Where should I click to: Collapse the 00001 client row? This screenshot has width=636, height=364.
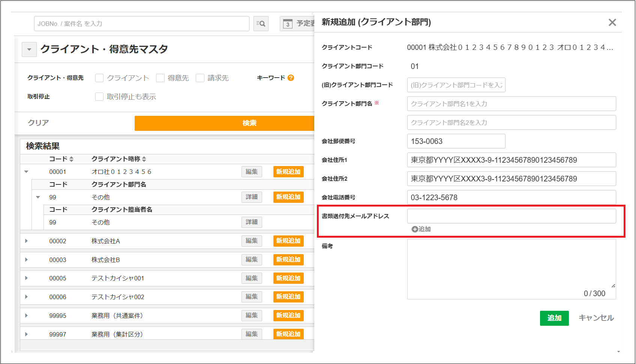26,172
